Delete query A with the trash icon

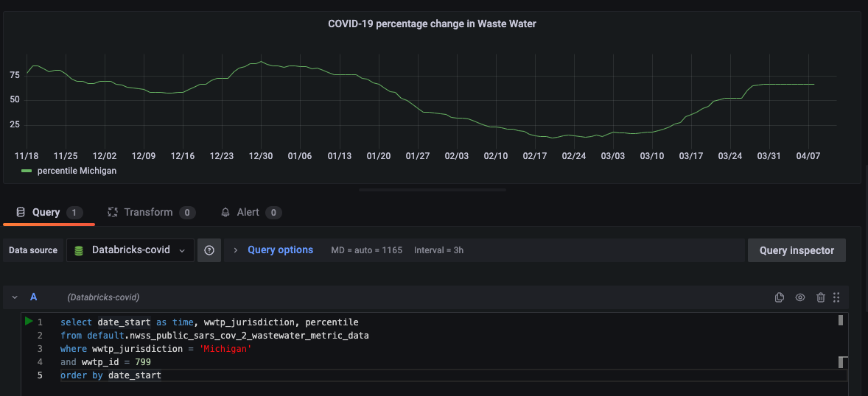[x=821, y=297]
